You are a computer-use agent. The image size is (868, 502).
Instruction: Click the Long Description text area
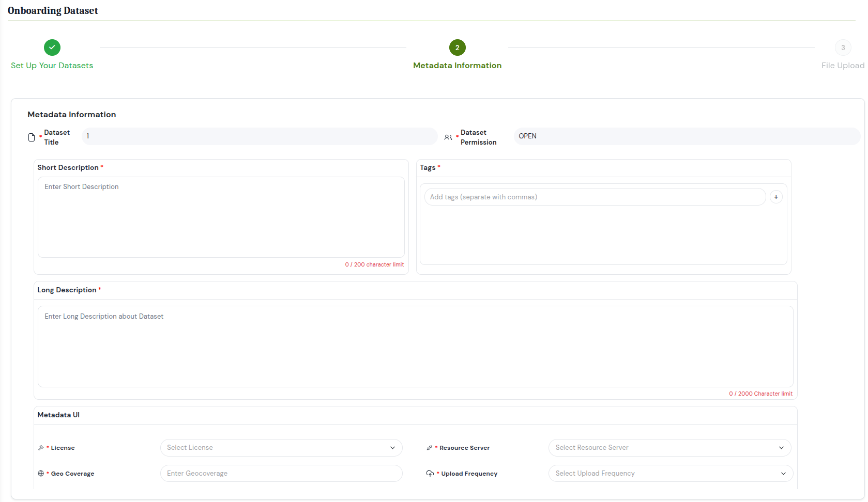click(x=415, y=347)
